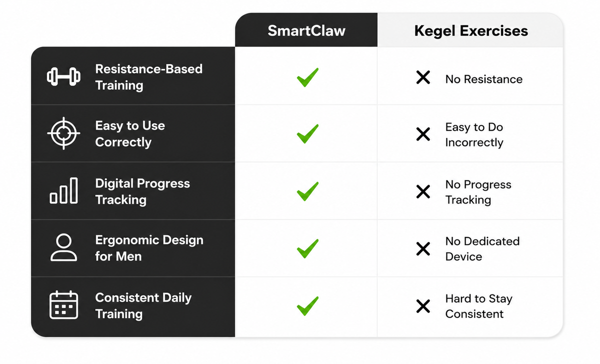Click the green checkmark for Consistent Daily Training
Screen dimensions: 600x364
307,306
